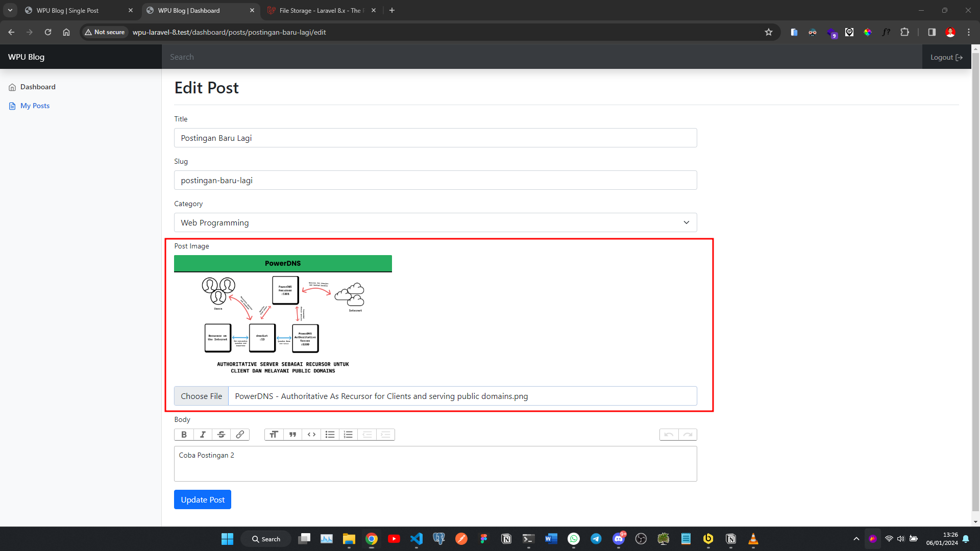Click the Title input field
The image size is (980, 551).
436,137
